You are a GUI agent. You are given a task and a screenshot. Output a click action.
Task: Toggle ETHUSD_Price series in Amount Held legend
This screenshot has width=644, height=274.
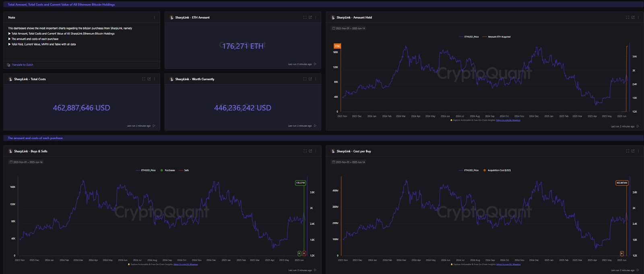click(x=469, y=37)
